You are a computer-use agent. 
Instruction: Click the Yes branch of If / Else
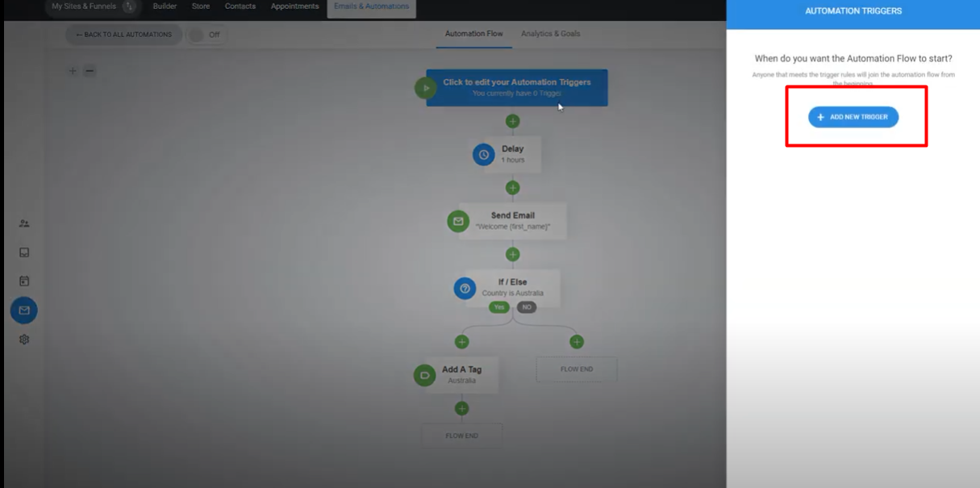coord(498,307)
